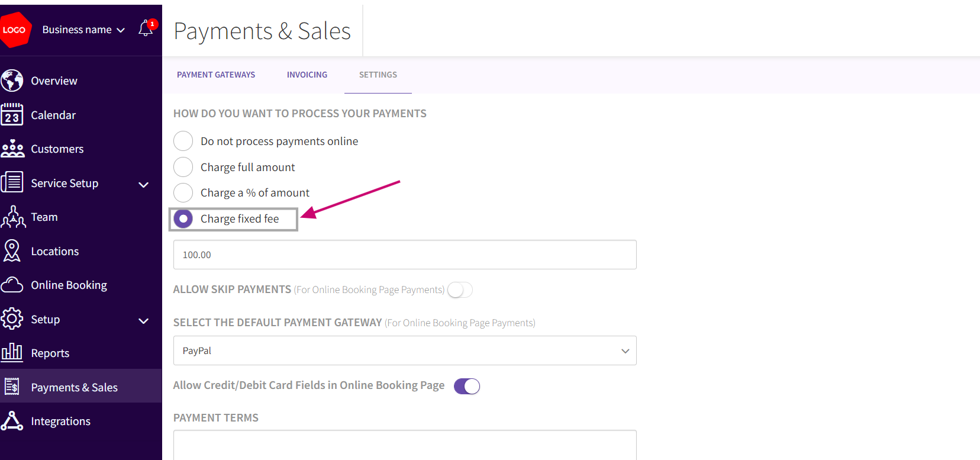
Task: Disable the Credit/Debit Card Fields toggle
Action: click(466, 386)
